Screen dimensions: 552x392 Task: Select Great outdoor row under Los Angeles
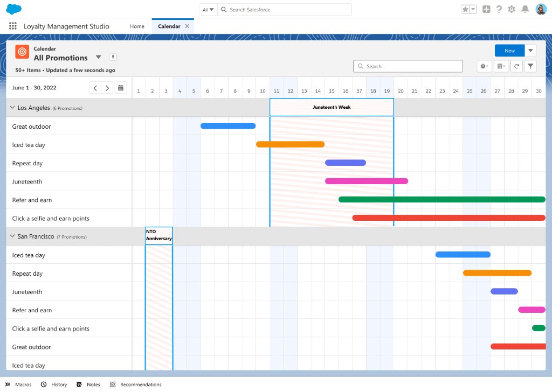31,127
